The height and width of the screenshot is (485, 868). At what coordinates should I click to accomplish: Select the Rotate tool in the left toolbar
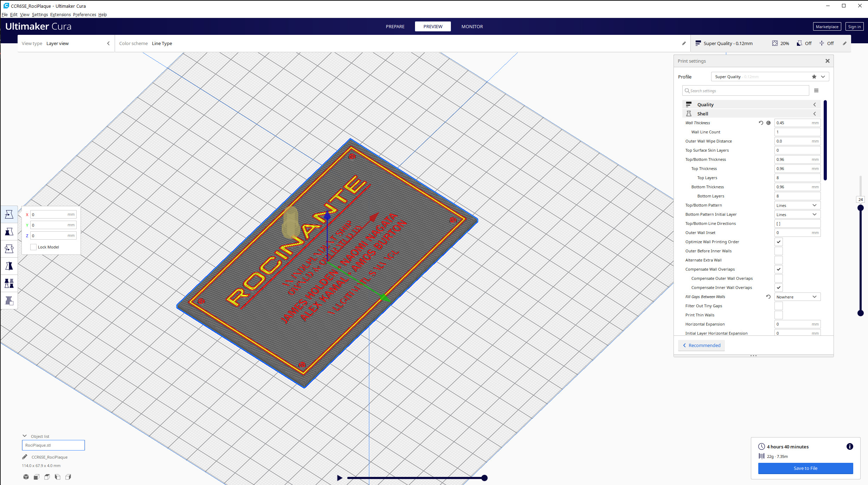coord(9,249)
